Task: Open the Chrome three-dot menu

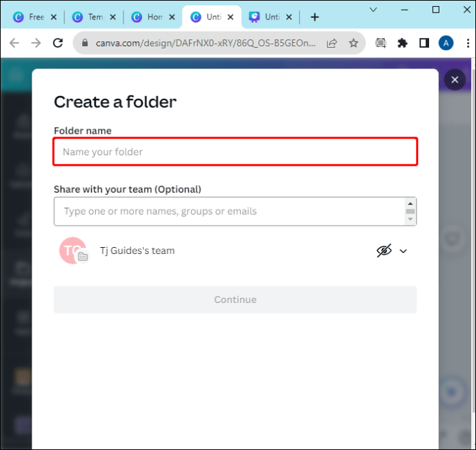Action: point(468,43)
